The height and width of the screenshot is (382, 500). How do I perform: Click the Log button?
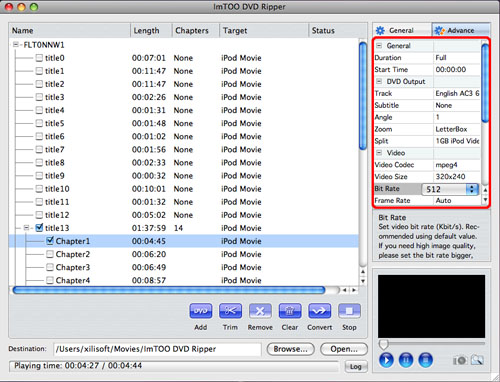coord(356,366)
